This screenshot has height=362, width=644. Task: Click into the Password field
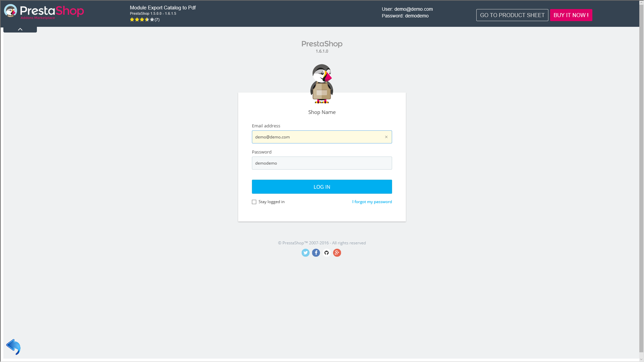pyautogui.click(x=322, y=163)
